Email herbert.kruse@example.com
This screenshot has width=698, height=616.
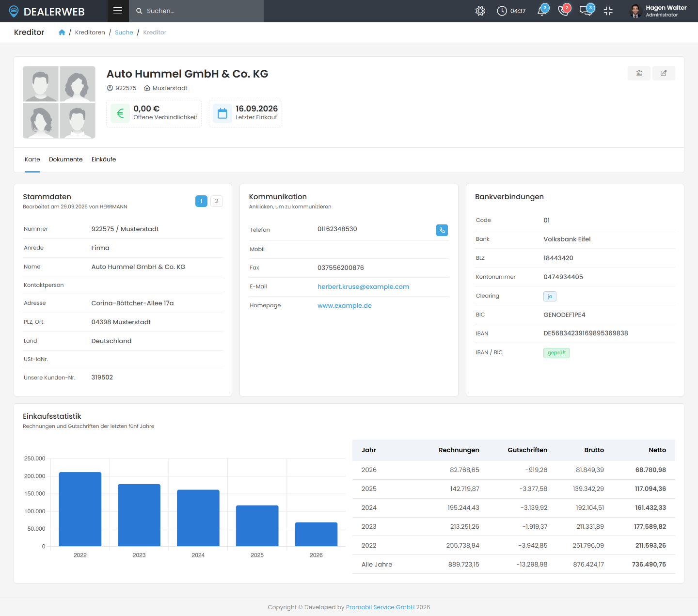coord(364,287)
